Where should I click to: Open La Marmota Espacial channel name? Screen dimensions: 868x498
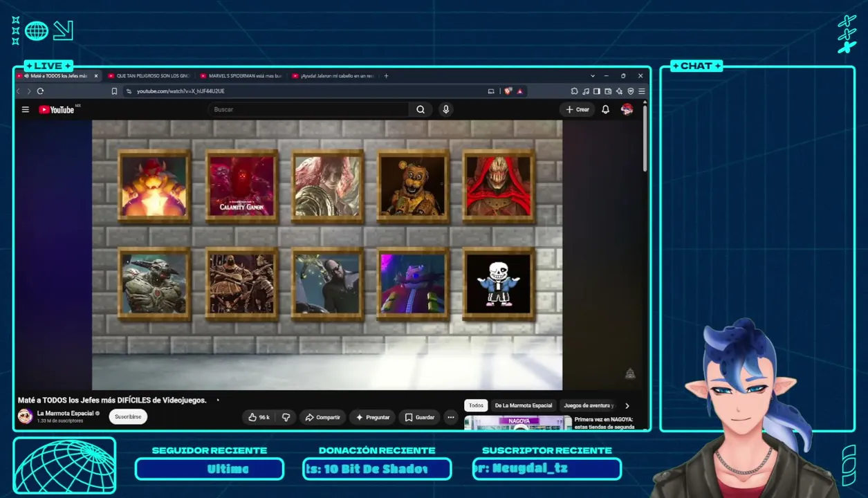coord(65,413)
